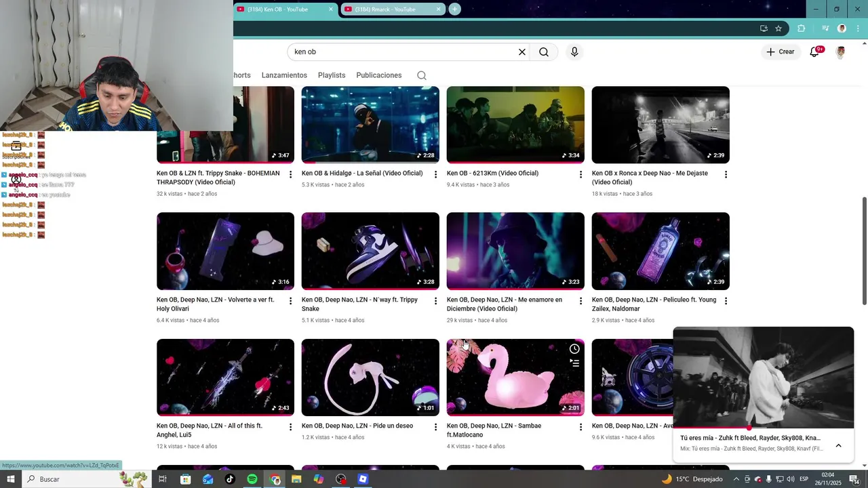Click Watch later clock on Sambae thumbnail
This screenshot has height=488, width=868.
(574, 349)
